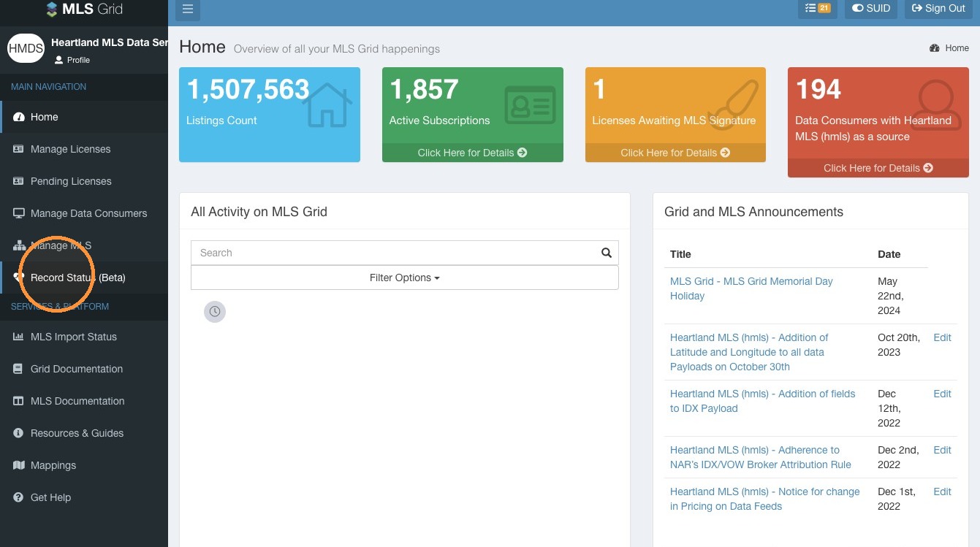Click the Title column header
Viewport: 980px width, 547px height.
coord(680,254)
